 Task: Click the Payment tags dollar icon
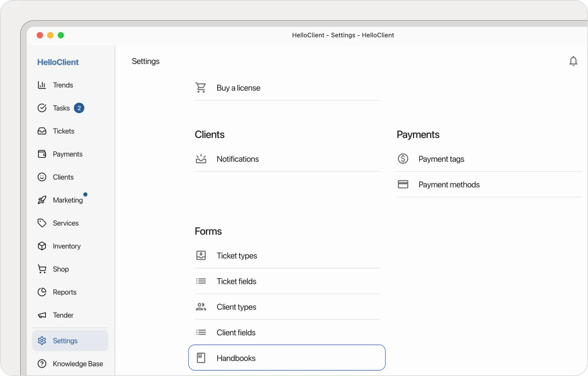403,159
